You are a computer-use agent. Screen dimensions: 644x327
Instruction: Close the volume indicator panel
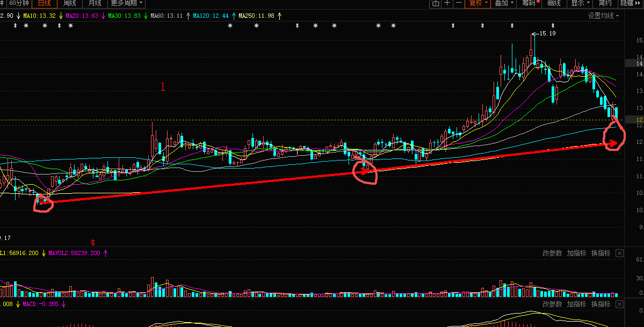[x=619, y=253]
